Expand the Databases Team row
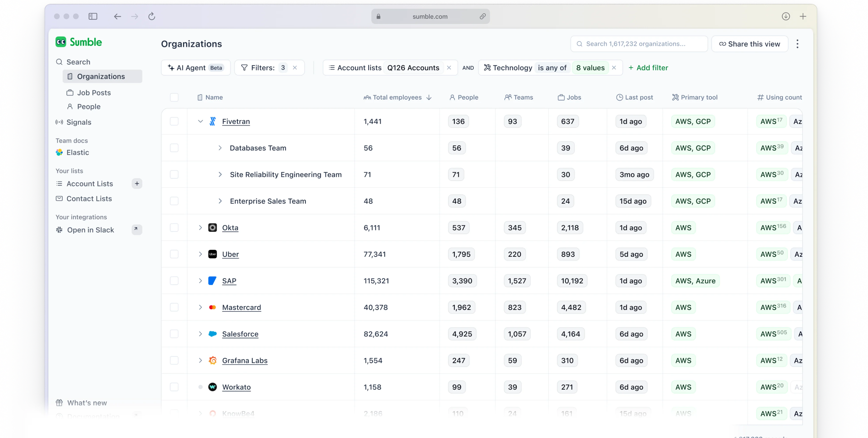 [220, 148]
